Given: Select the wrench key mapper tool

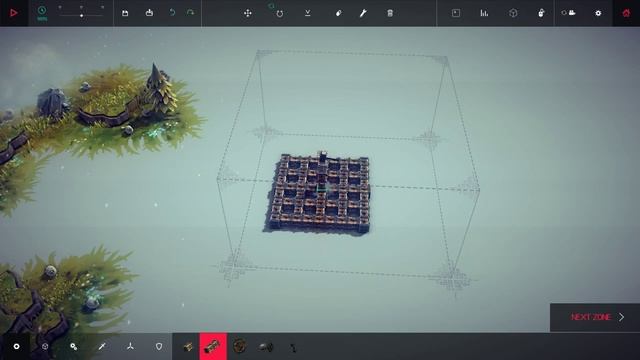Looking at the screenshot, I should 363,13.
